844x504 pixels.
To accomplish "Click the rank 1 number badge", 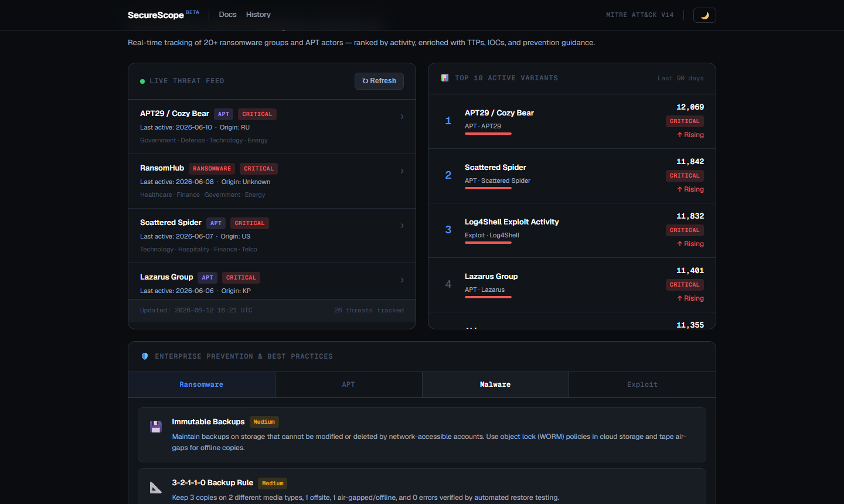I will [x=448, y=121].
